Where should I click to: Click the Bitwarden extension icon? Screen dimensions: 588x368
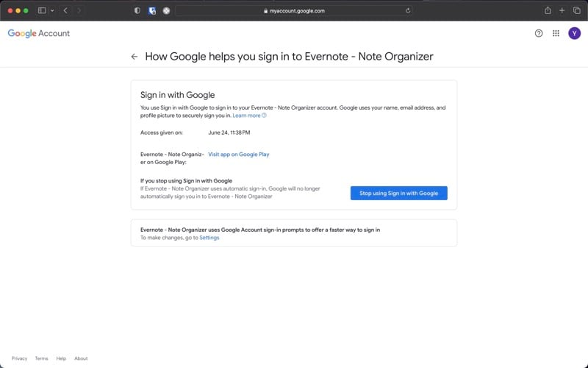tap(152, 10)
